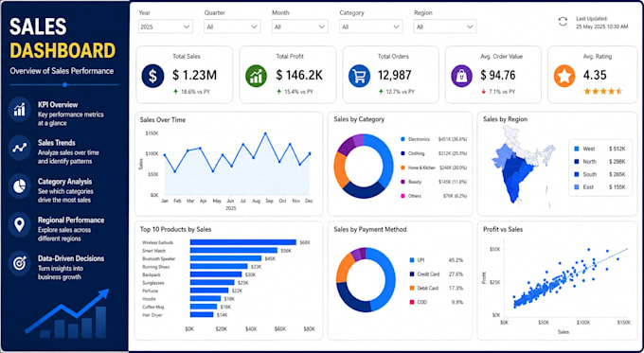Viewport: 644px width, 353px height.
Task: Click the Sales Over Time chart title
Action: click(163, 120)
